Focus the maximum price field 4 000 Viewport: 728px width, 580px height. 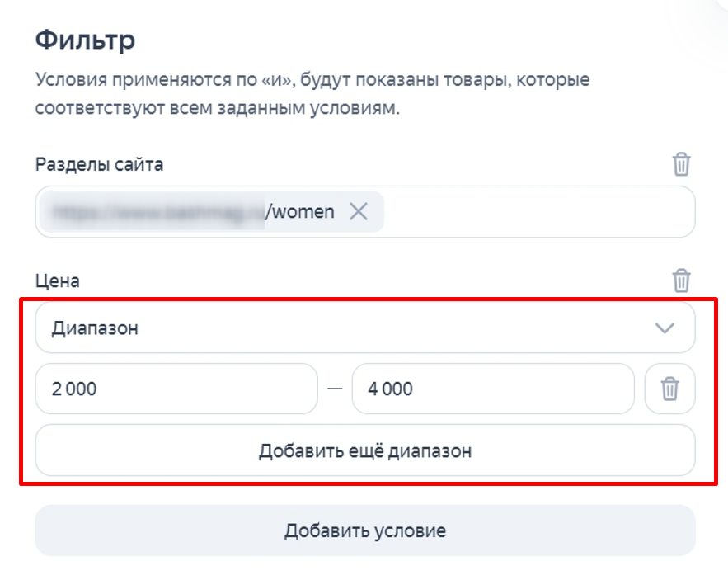[492, 389]
